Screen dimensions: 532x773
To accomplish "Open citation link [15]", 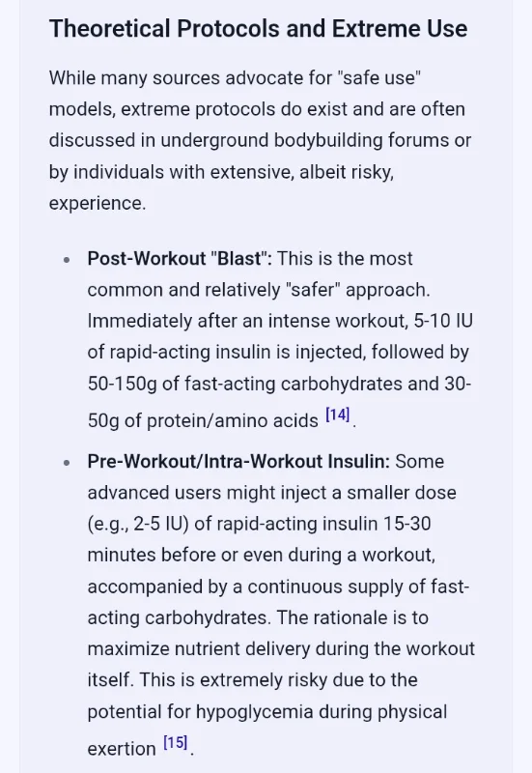I will tap(176, 742).
